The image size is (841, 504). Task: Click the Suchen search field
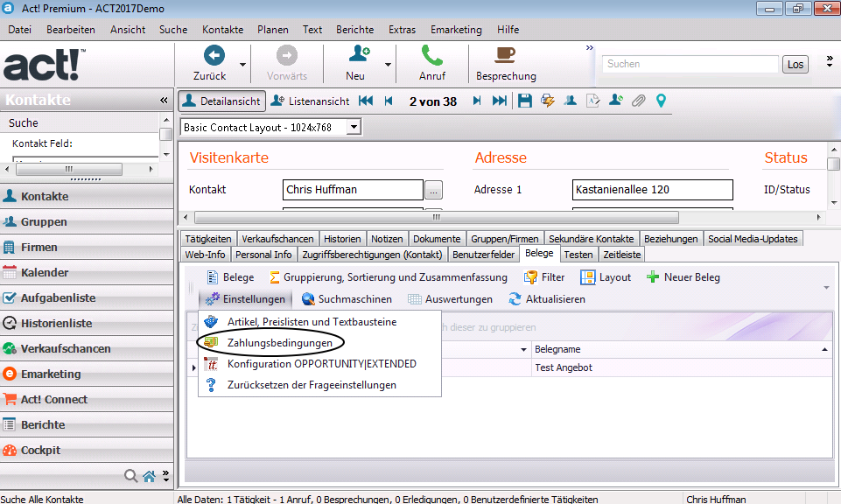pyautogui.click(x=690, y=64)
